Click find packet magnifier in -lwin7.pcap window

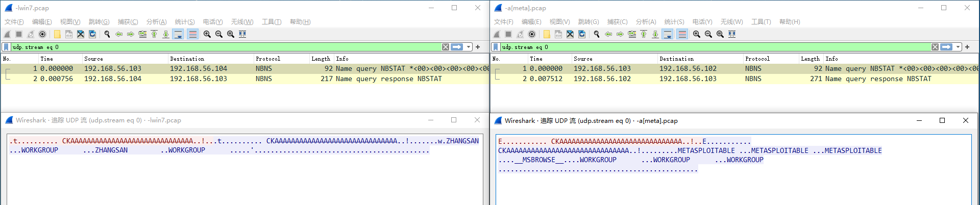pos(107,34)
